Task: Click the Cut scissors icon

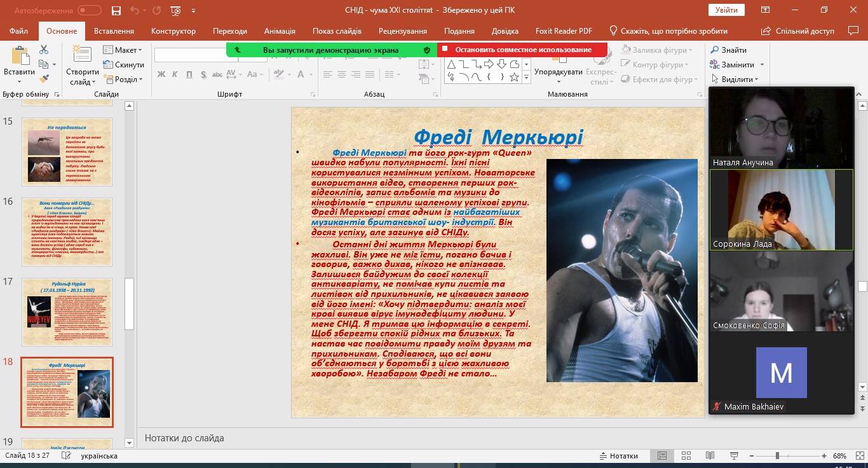Action: (44, 50)
